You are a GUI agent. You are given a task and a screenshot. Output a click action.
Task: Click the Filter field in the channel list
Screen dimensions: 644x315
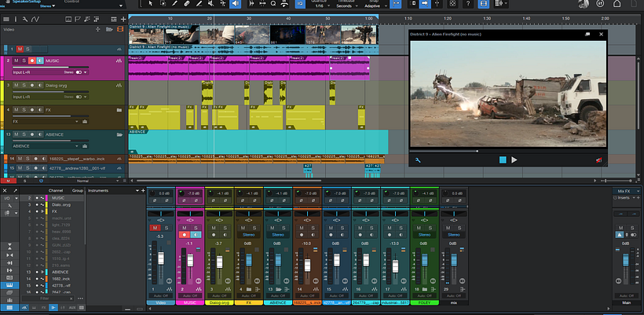49,299
